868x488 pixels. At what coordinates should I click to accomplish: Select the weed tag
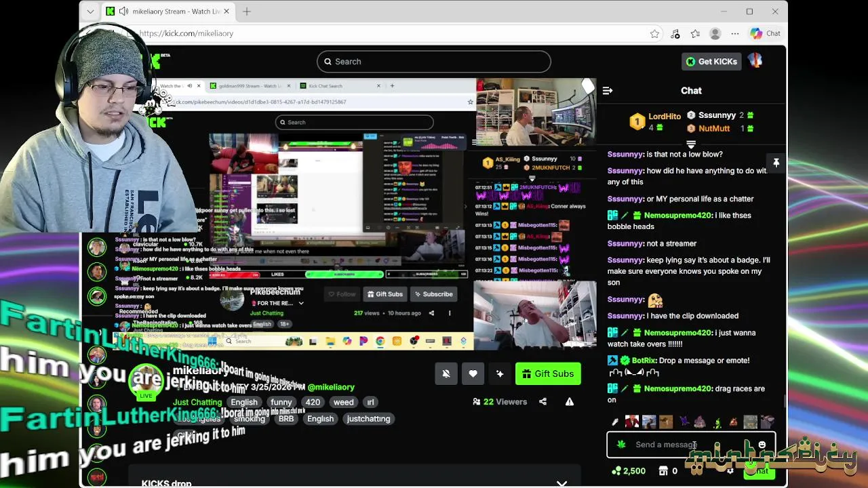tap(343, 403)
